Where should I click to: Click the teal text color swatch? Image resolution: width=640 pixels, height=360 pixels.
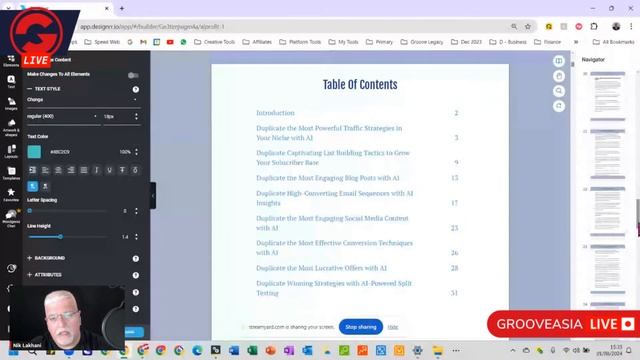34,152
